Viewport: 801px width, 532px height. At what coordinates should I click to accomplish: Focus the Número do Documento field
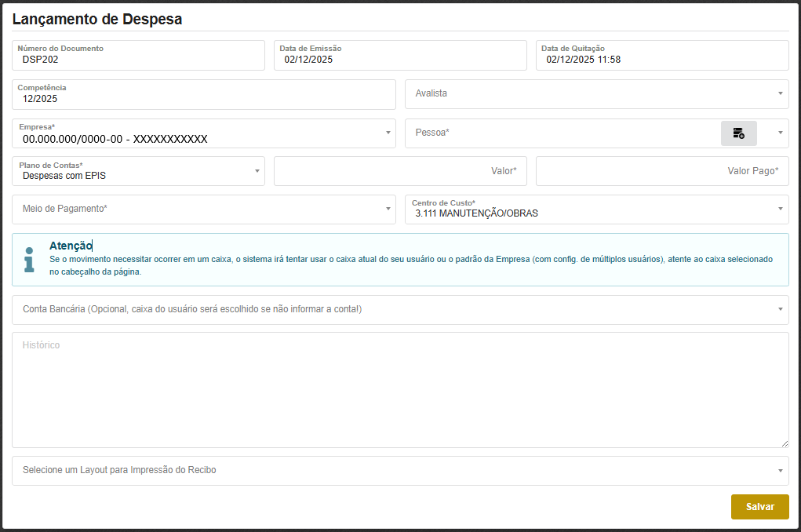pos(138,60)
